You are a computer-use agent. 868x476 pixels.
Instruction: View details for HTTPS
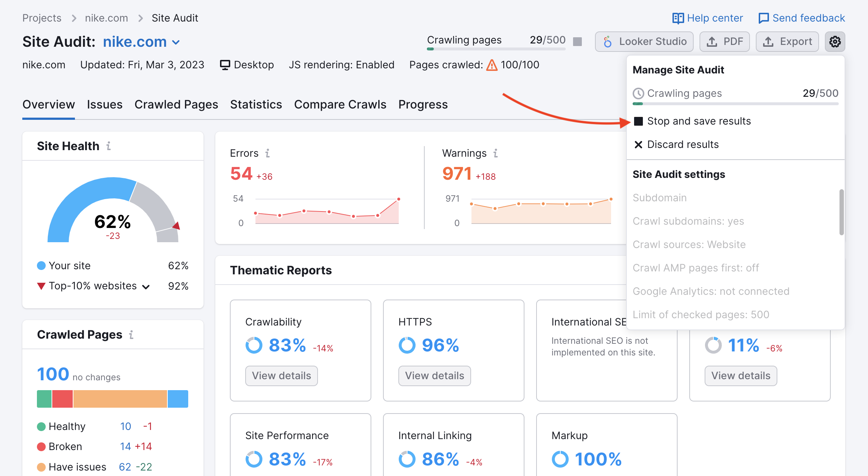tap(435, 376)
